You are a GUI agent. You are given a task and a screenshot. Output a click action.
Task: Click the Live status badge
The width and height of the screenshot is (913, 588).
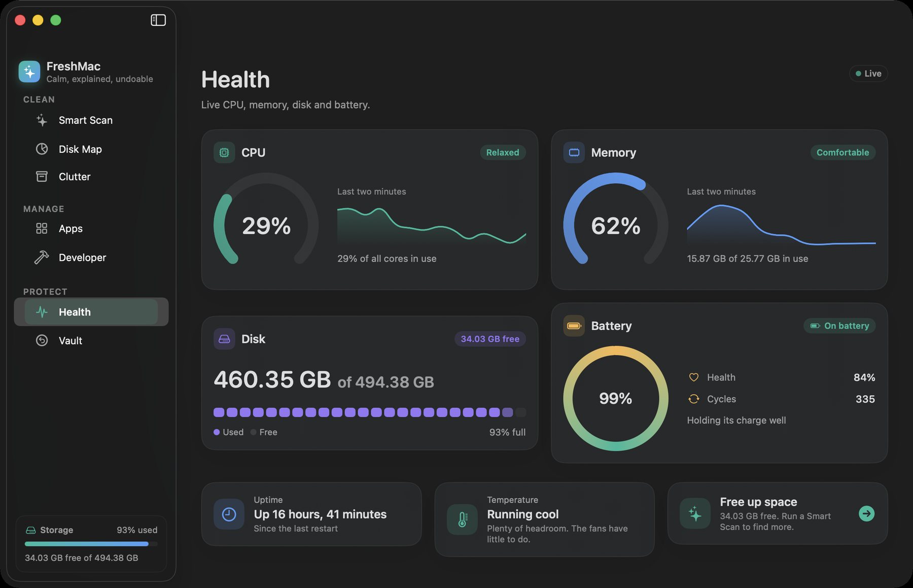pos(868,74)
